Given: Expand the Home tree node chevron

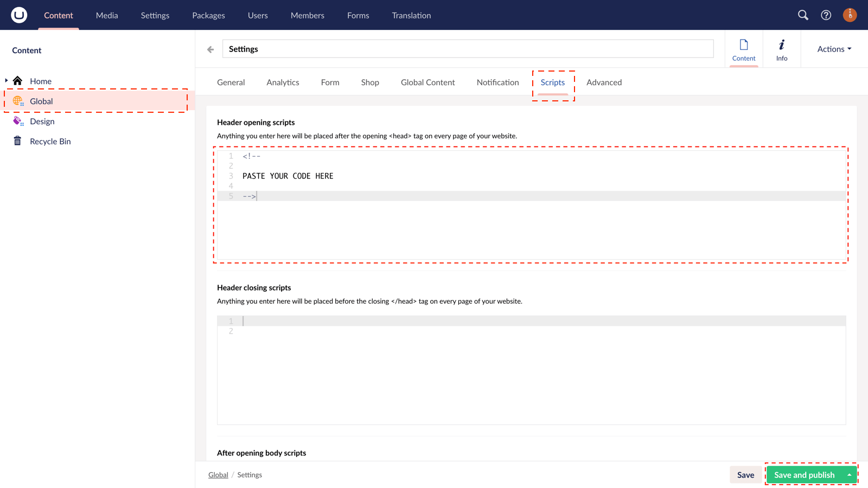Looking at the screenshot, I should (x=7, y=81).
